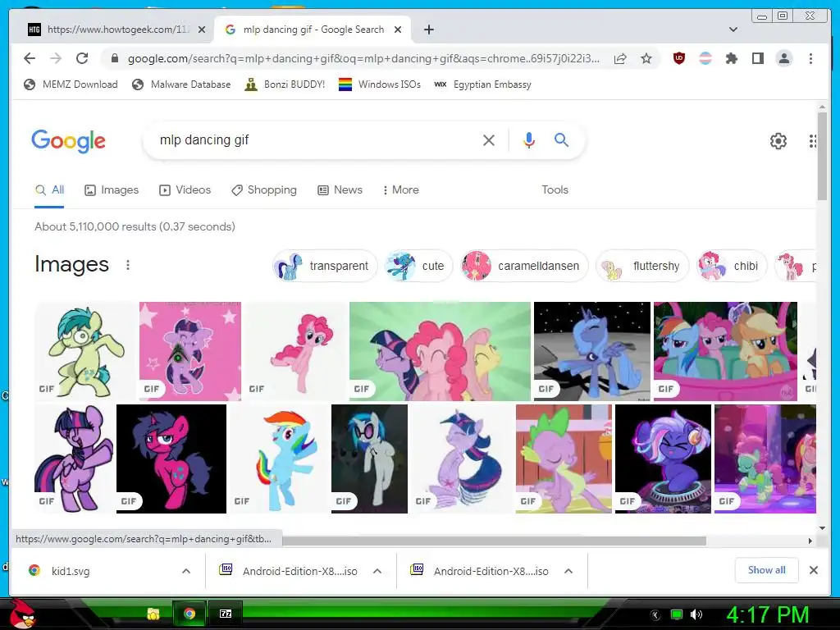Open DJ Vinyl Scratch GIF thumbnail

[x=370, y=459]
